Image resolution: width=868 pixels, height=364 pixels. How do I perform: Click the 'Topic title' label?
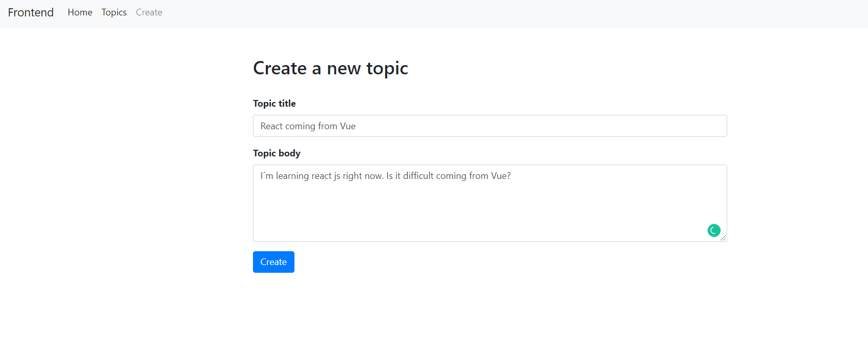coord(274,104)
